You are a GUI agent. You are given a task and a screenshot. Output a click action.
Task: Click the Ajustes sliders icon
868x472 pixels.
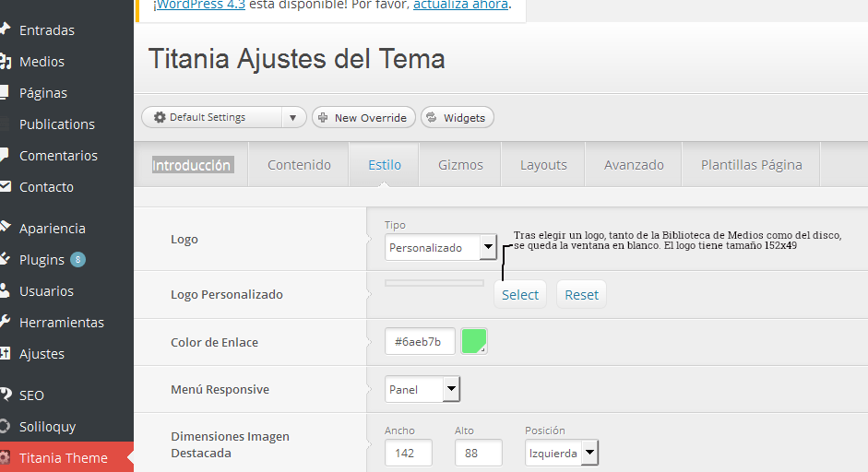click(x=5, y=353)
